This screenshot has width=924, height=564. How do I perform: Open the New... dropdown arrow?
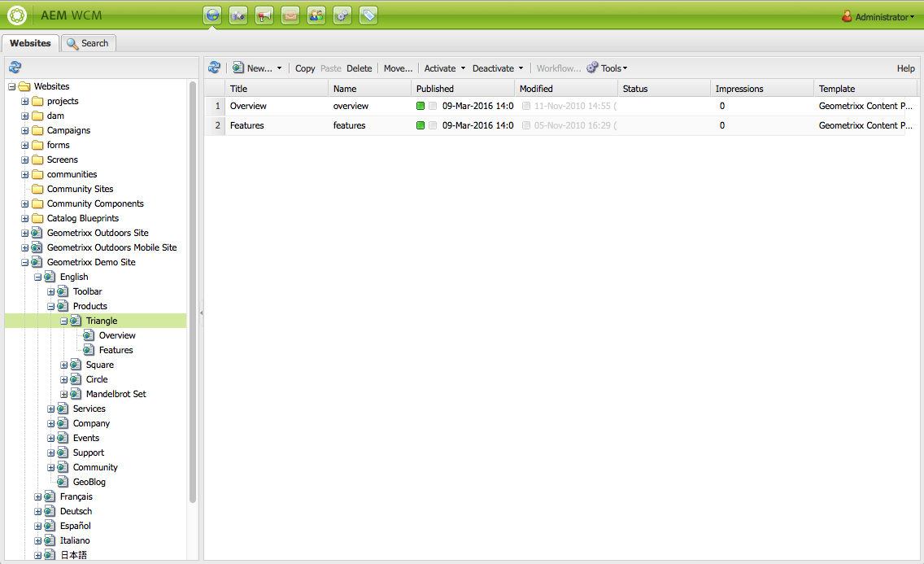279,68
